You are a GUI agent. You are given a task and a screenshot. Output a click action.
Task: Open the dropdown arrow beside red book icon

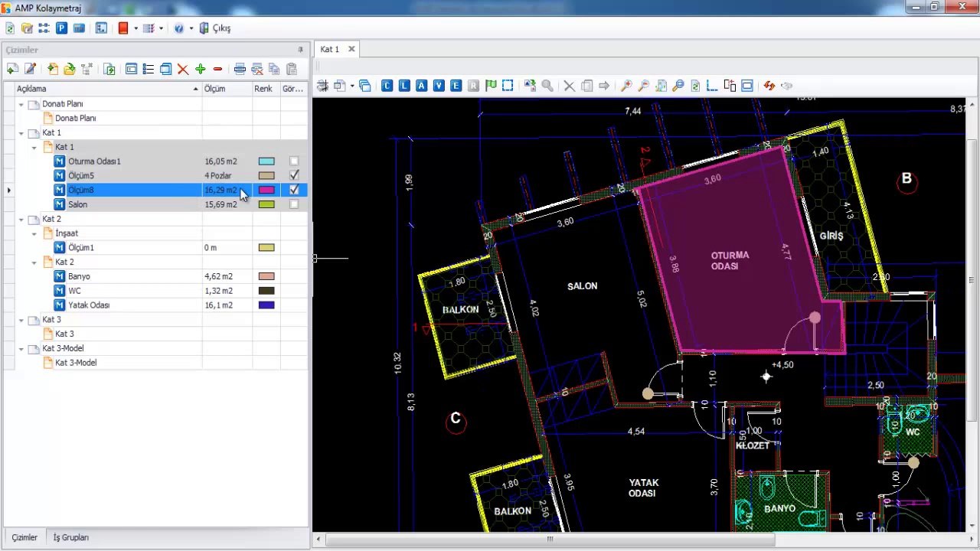(x=136, y=28)
